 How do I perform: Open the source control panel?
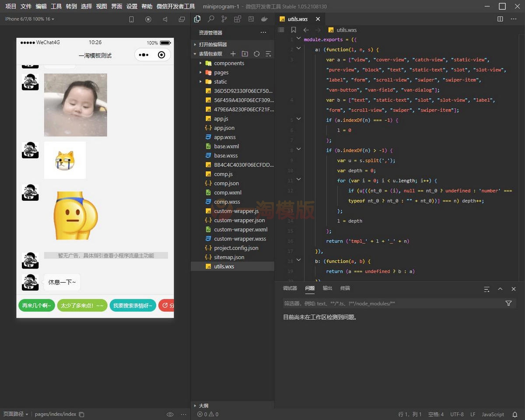[x=224, y=19]
